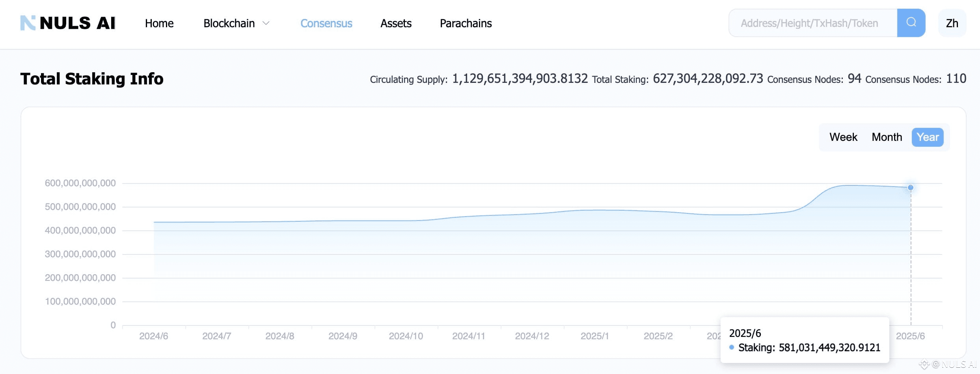Select the Week chart range
The width and height of the screenshot is (980, 374).
843,137
